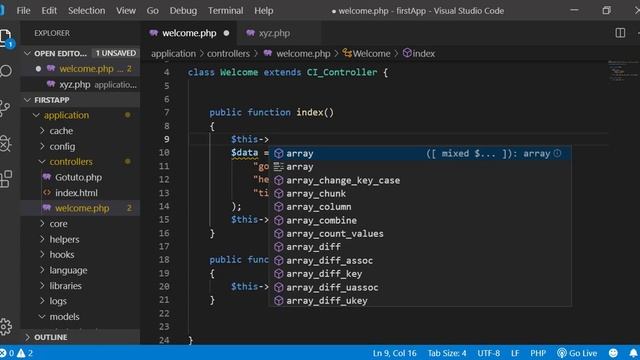Open the Go menu
640x360 pixels.
(x=153, y=11)
